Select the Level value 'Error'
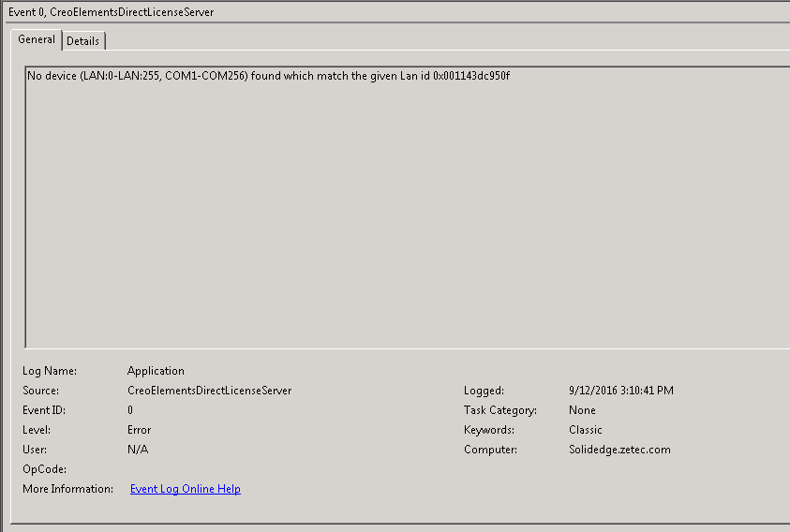This screenshot has height=532, width=790. pos(139,430)
